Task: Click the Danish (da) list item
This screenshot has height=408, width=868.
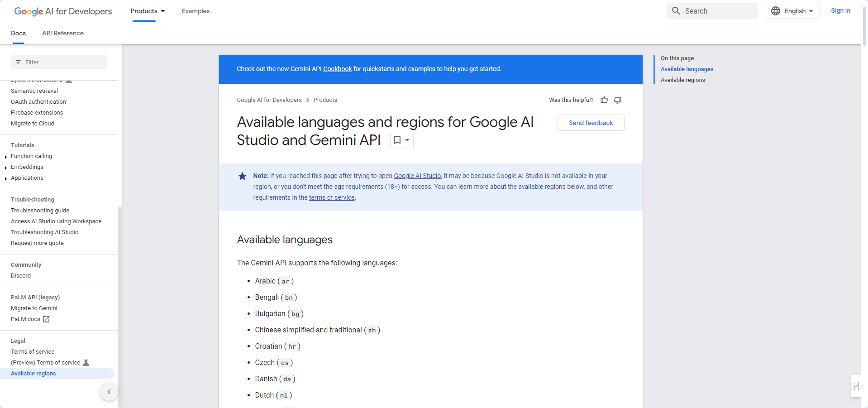Action: click(275, 379)
